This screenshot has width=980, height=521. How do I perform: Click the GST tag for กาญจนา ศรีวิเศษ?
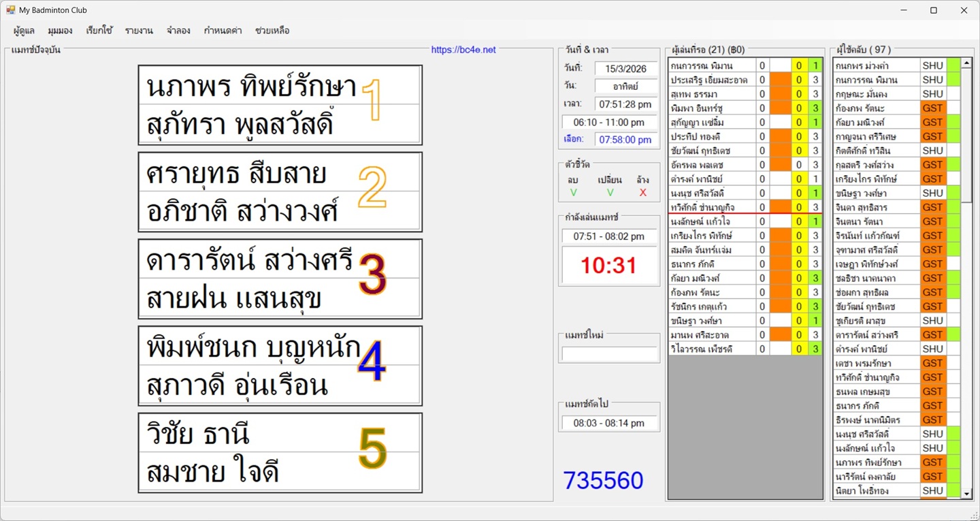click(x=933, y=136)
